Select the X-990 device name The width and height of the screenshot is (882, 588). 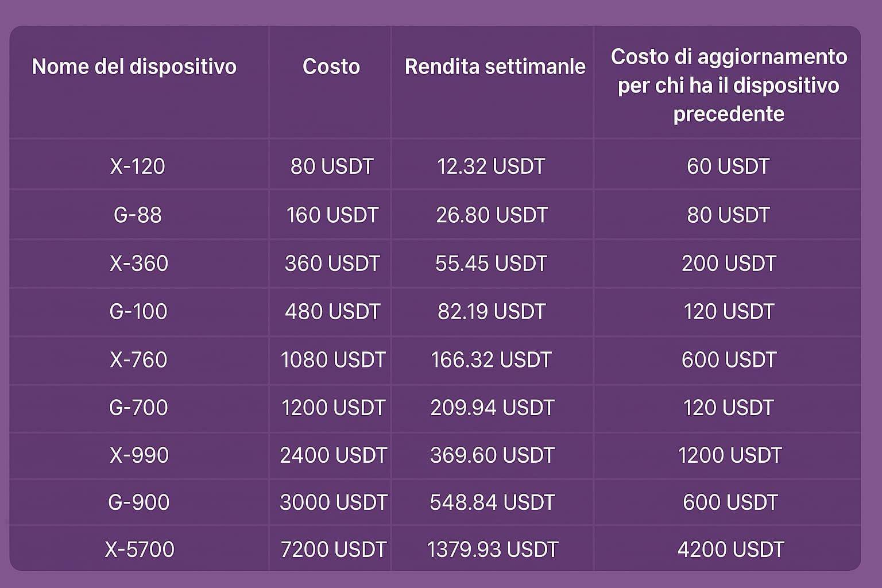coord(139,455)
